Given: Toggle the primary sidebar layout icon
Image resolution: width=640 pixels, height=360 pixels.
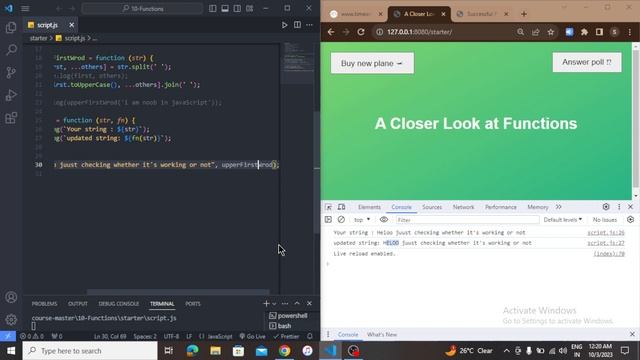Looking at the screenshot, I should 213,8.
